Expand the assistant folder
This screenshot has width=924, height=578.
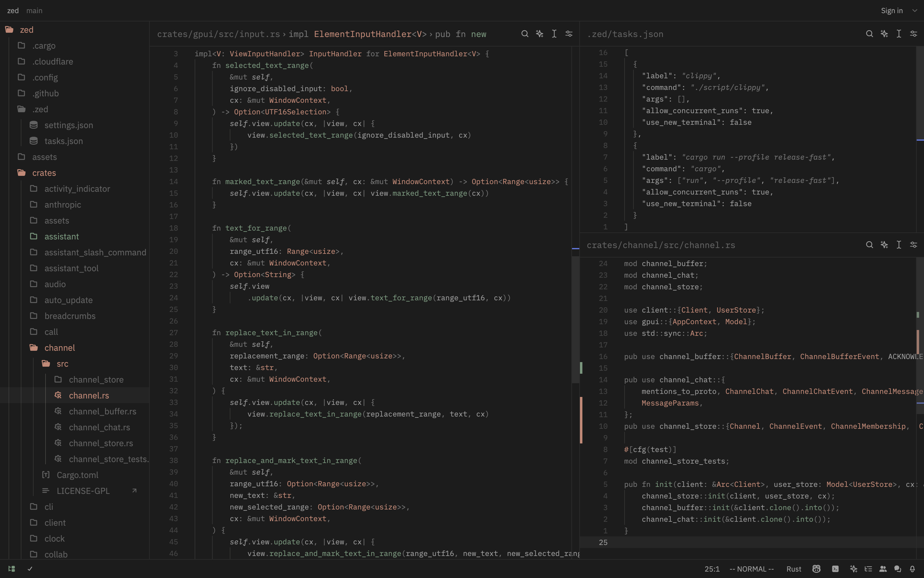click(75, 237)
